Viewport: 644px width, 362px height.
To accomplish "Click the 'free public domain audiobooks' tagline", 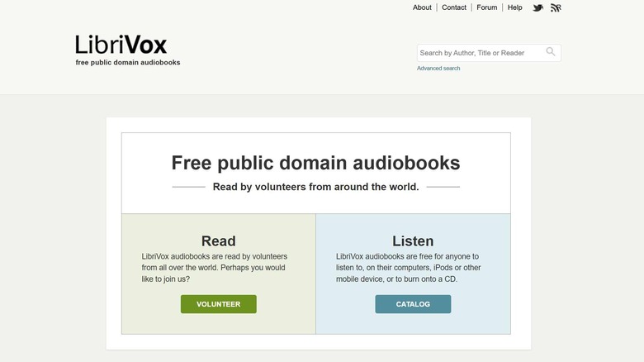I will [128, 63].
